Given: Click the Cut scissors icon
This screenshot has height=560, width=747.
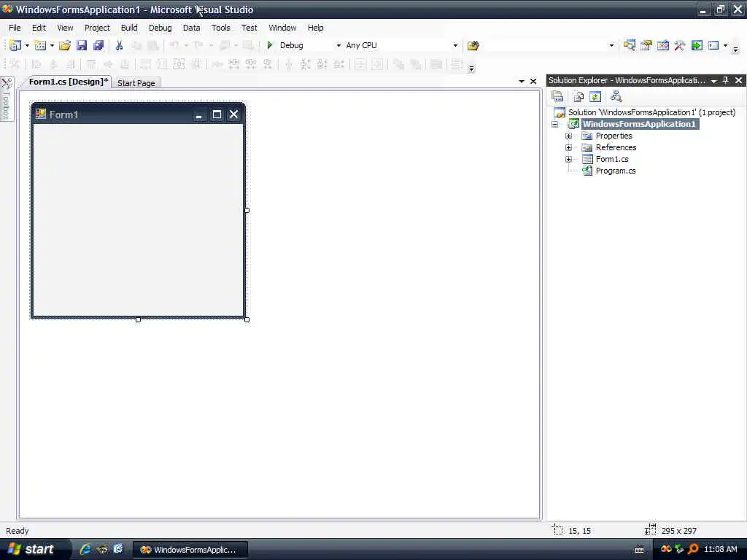Looking at the screenshot, I should [x=119, y=45].
